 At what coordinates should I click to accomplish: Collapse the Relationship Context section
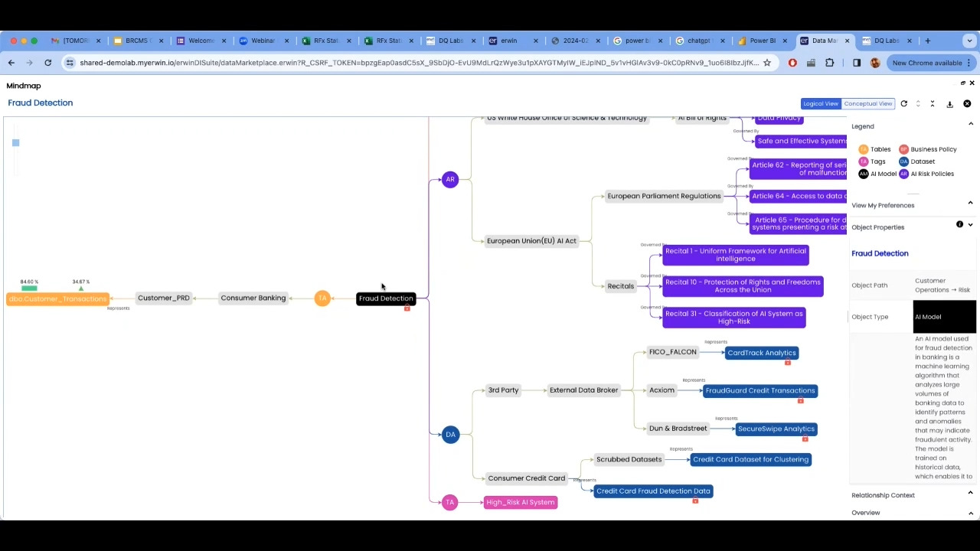pos(970,493)
